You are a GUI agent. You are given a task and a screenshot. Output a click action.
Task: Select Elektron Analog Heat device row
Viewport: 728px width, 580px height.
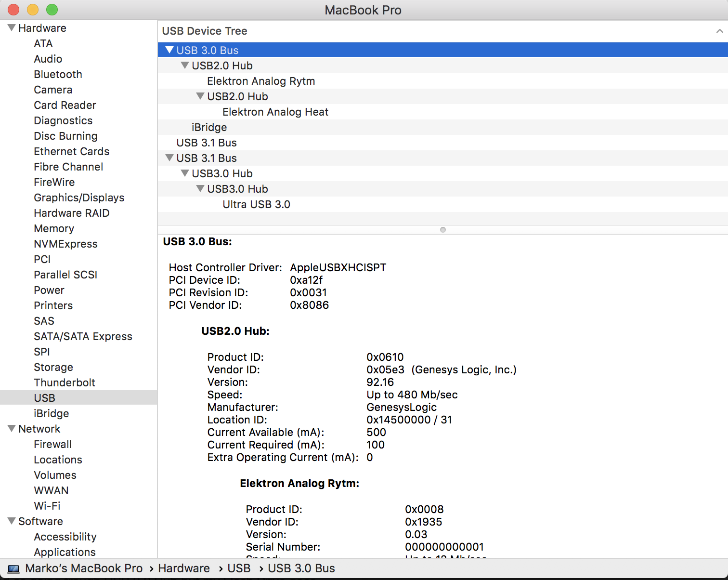442,112
